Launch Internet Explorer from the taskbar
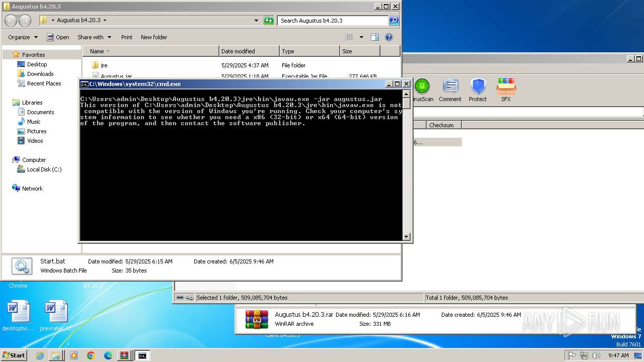Viewport: 644px width, 362px height. pyautogui.click(x=40, y=355)
